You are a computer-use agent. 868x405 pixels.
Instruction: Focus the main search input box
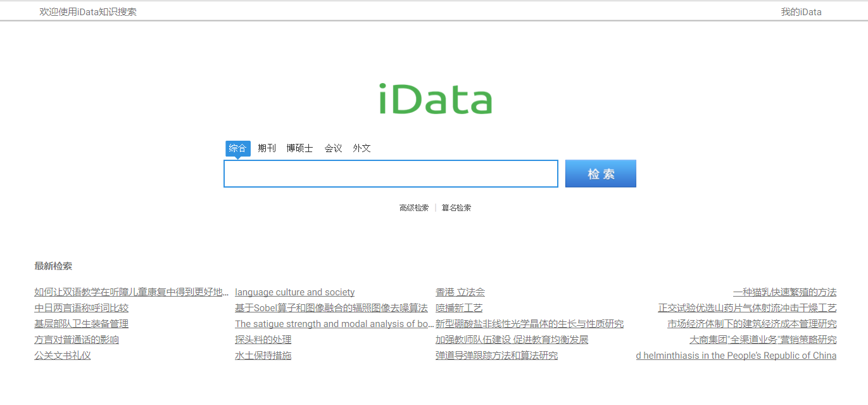coord(391,174)
